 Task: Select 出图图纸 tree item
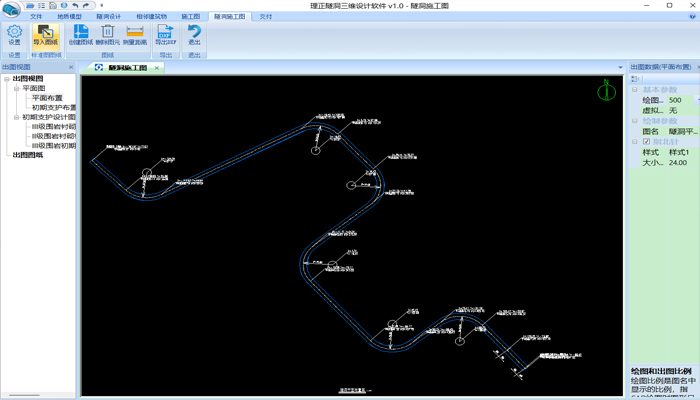tap(28, 155)
